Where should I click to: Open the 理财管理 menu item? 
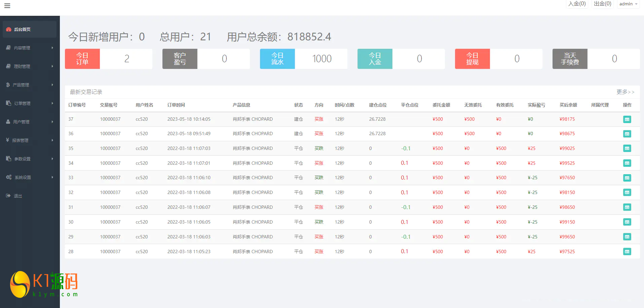click(x=22, y=66)
